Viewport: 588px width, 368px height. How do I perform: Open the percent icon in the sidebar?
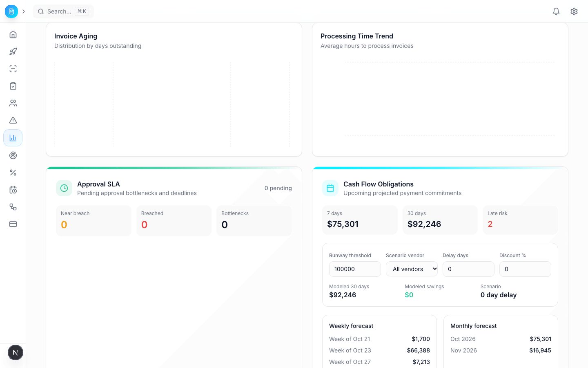point(13,173)
